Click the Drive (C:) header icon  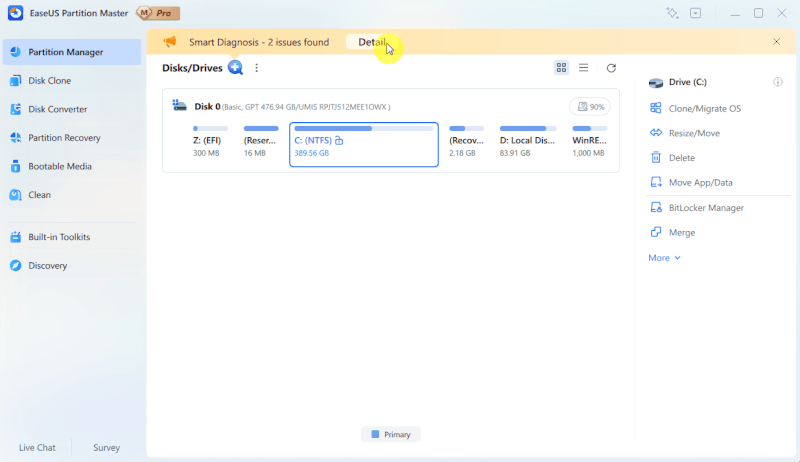coord(656,82)
